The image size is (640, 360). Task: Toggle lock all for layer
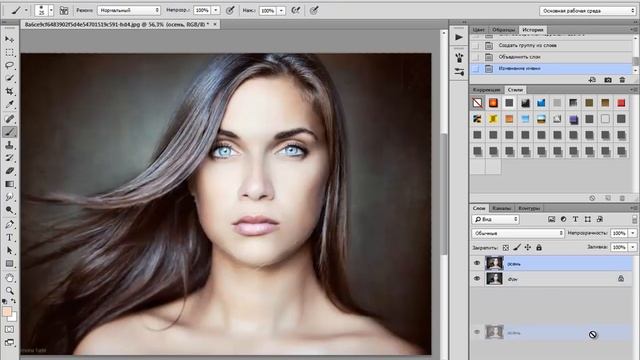(x=539, y=247)
